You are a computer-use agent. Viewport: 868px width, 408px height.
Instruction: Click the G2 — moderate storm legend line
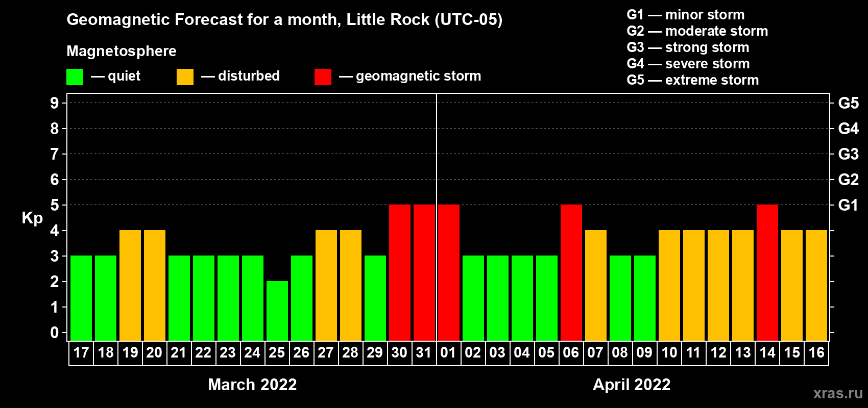click(x=697, y=31)
